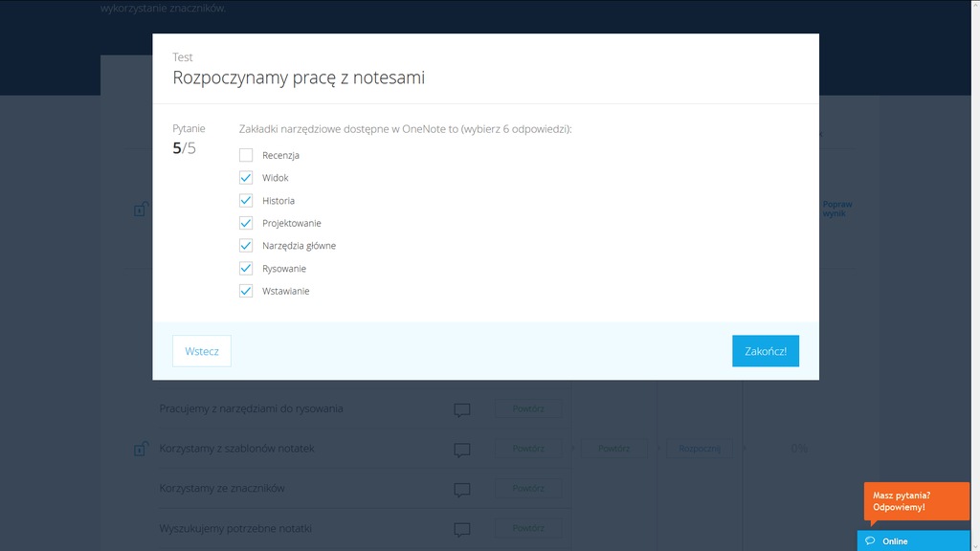
Task: Deselect the Wstawianie checkbox
Action: [246, 291]
